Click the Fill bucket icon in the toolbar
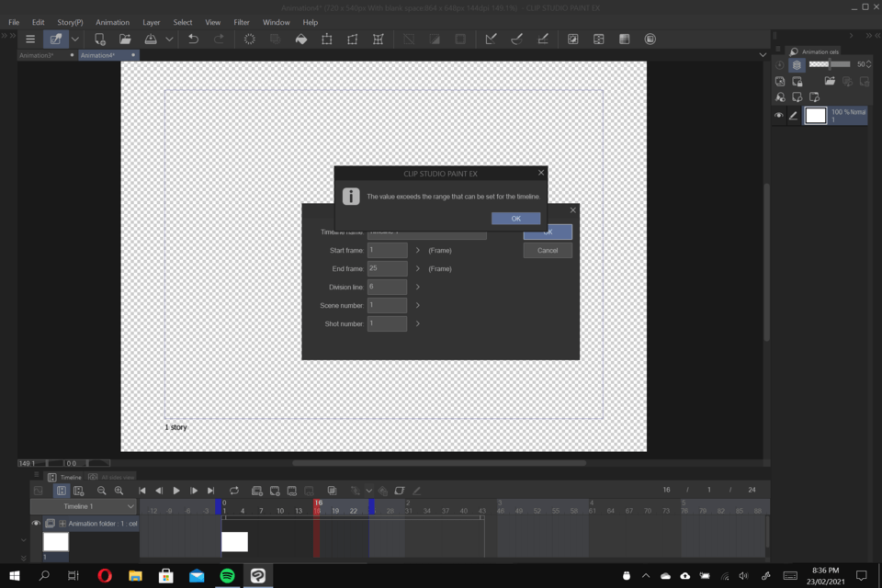The width and height of the screenshot is (882, 588). pos(300,40)
